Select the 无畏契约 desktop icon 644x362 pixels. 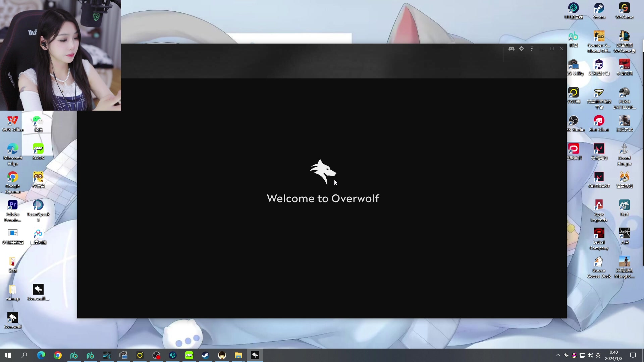[599, 152]
